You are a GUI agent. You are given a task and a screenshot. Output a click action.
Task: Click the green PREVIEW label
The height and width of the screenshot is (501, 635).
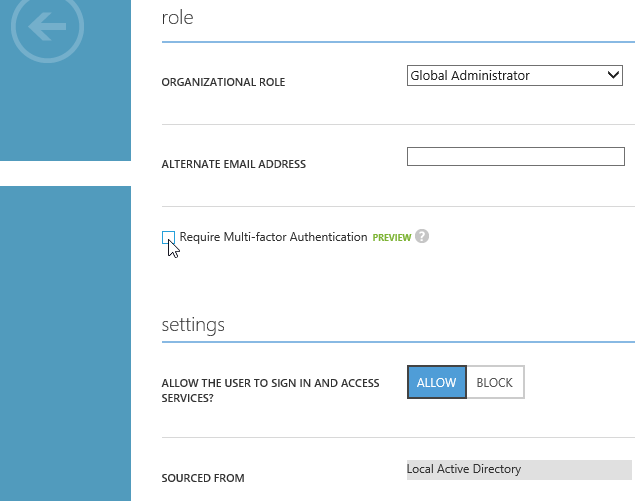point(392,238)
